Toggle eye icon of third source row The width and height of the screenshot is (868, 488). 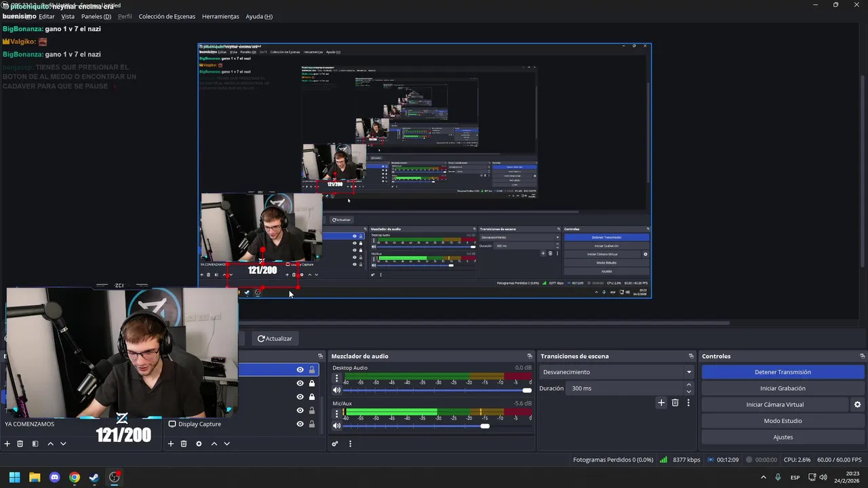click(x=300, y=396)
